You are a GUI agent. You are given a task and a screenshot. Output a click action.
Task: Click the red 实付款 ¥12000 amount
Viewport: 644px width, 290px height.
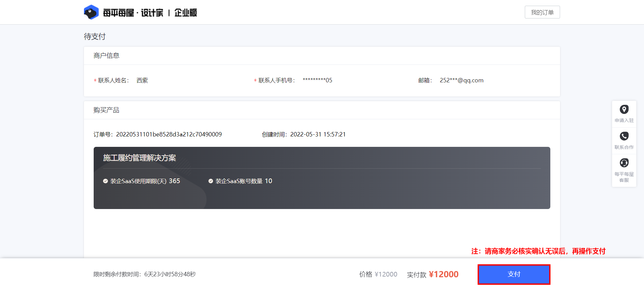click(x=444, y=274)
